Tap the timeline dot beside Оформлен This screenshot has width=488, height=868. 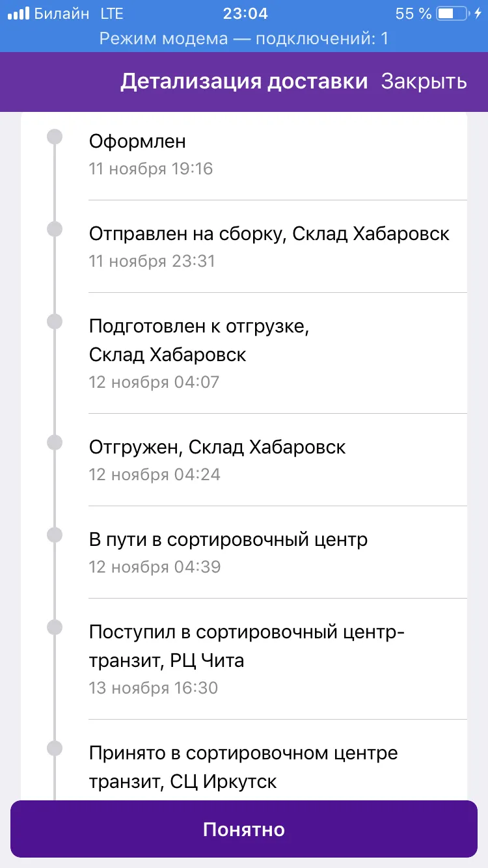[55, 137]
